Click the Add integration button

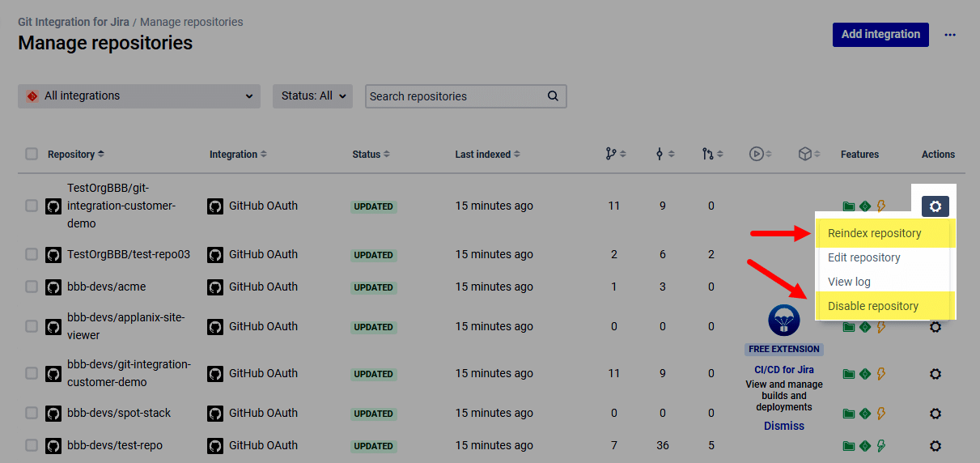coord(880,35)
